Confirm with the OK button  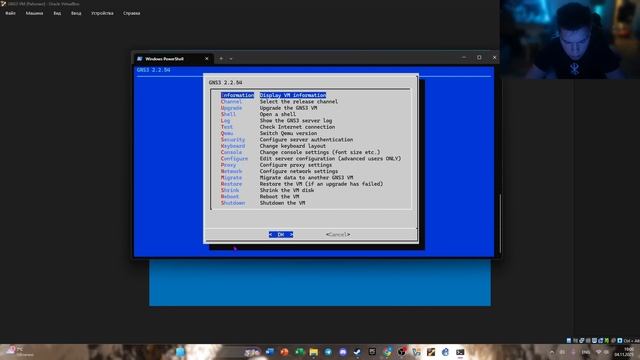(x=281, y=235)
